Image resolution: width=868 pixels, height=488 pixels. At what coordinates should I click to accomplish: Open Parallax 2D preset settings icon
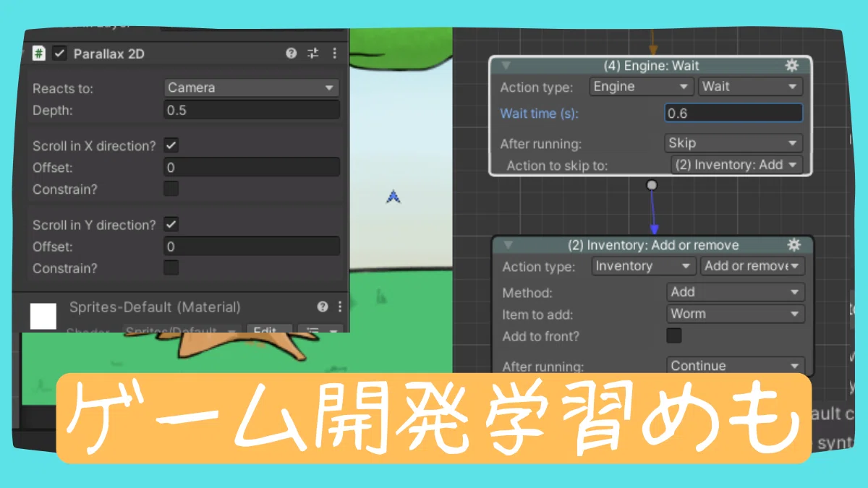point(313,53)
